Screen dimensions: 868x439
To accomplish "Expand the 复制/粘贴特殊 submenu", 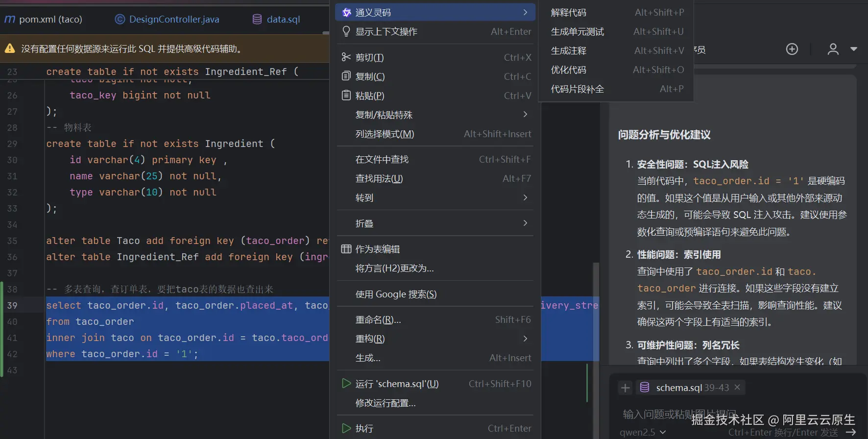I will (435, 115).
